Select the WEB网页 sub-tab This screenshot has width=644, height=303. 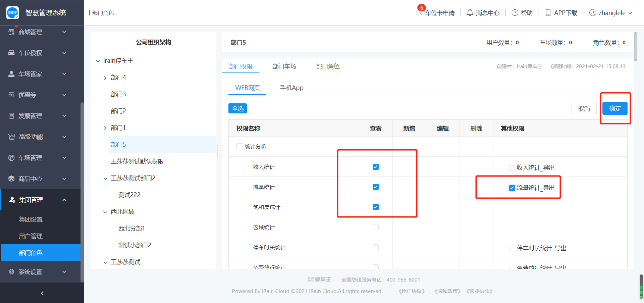pyautogui.click(x=248, y=88)
